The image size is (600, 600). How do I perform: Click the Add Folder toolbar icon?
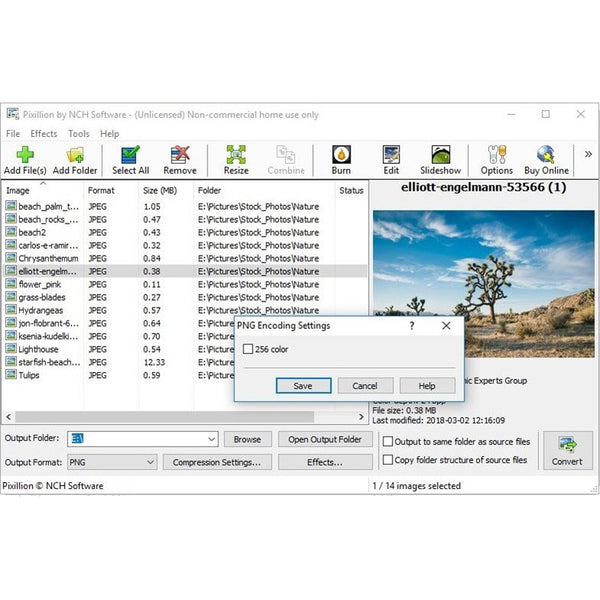75,160
